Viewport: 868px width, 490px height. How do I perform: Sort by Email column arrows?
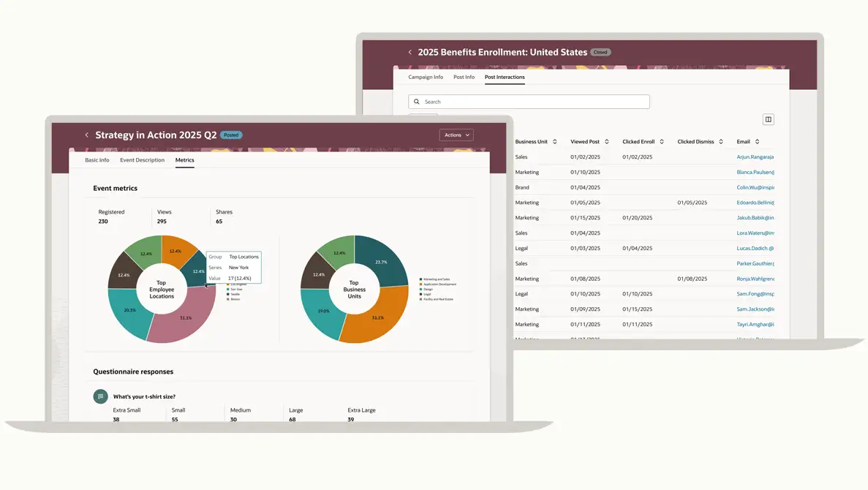click(757, 142)
